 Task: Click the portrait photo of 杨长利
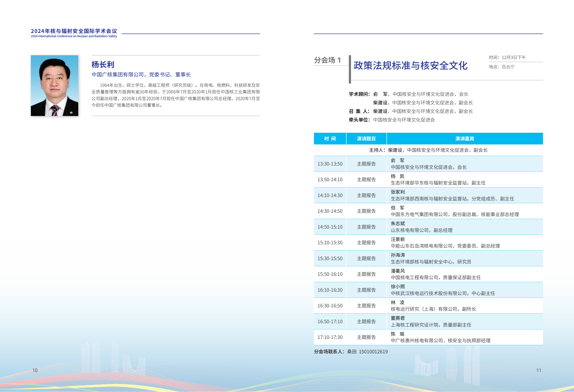(x=54, y=85)
